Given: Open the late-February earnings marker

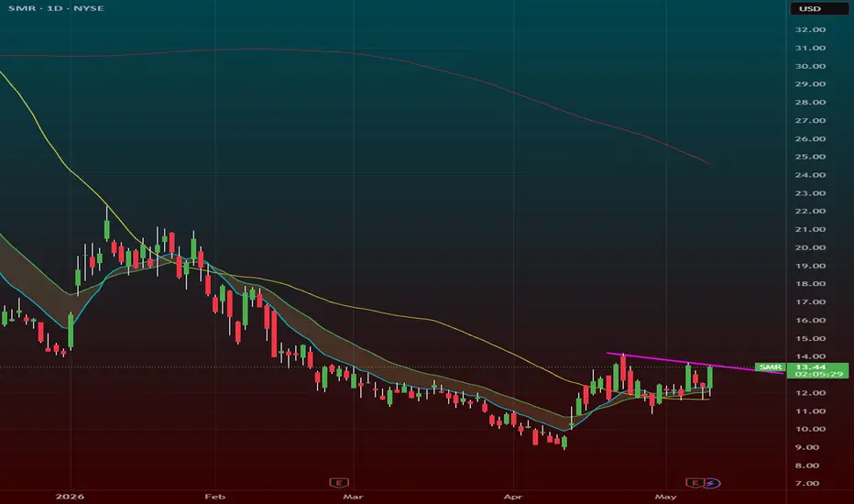Looking at the screenshot, I should (339, 483).
